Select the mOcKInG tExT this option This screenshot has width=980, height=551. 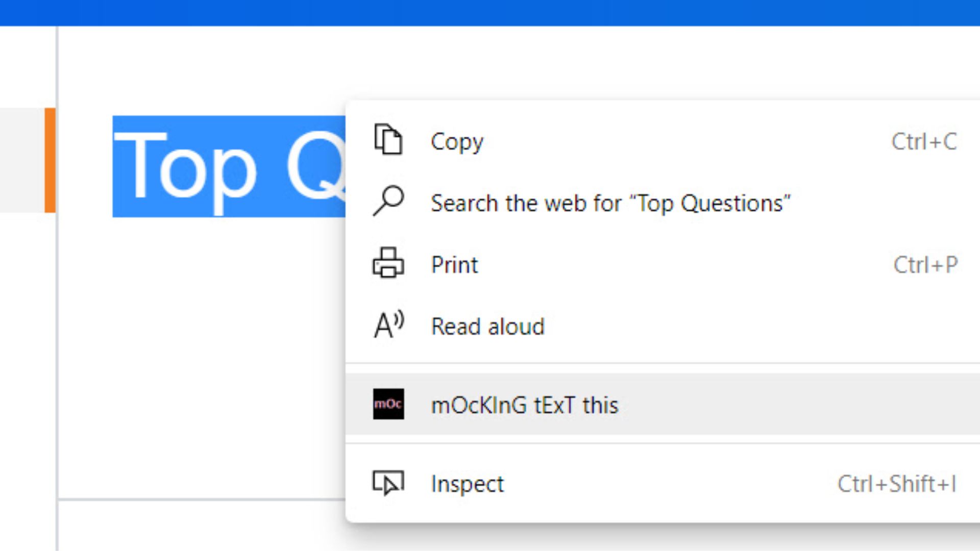click(525, 405)
